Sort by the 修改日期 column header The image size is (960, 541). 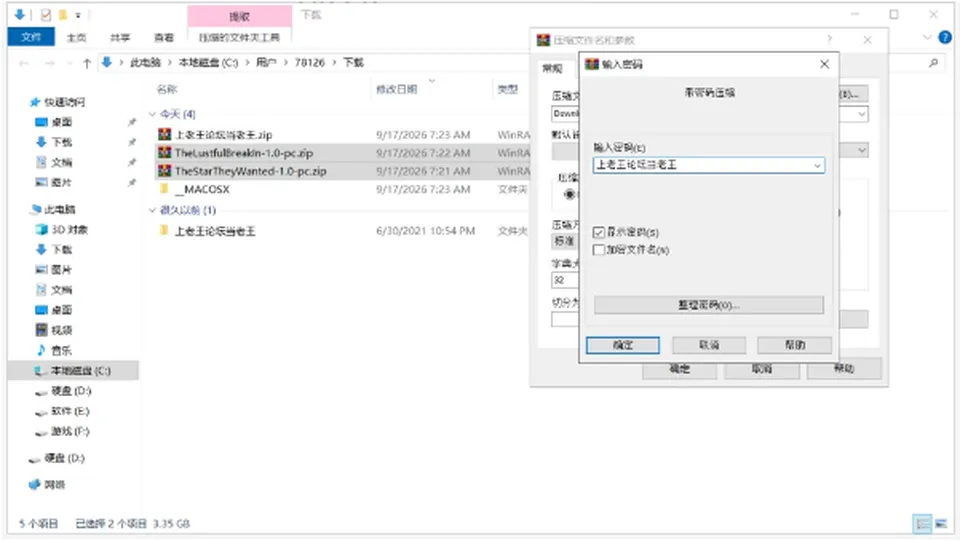click(x=396, y=89)
